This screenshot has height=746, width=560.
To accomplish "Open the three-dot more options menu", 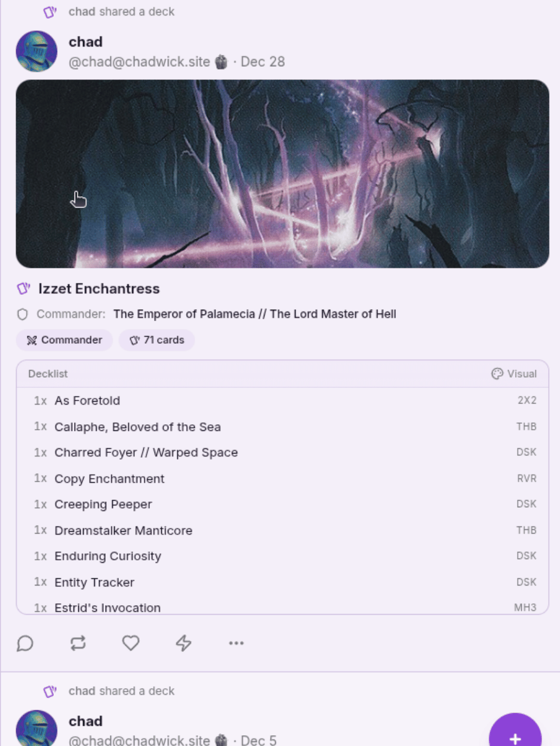I will click(236, 643).
